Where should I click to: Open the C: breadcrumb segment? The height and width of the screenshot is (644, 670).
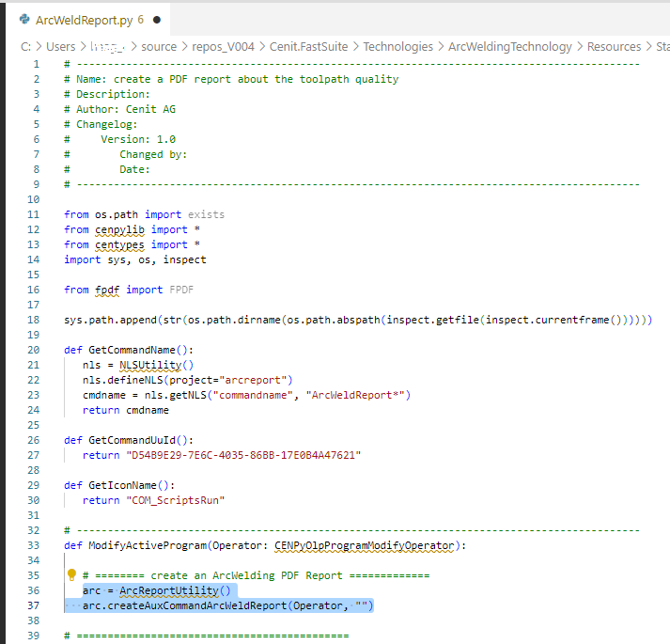(x=26, y=46)
